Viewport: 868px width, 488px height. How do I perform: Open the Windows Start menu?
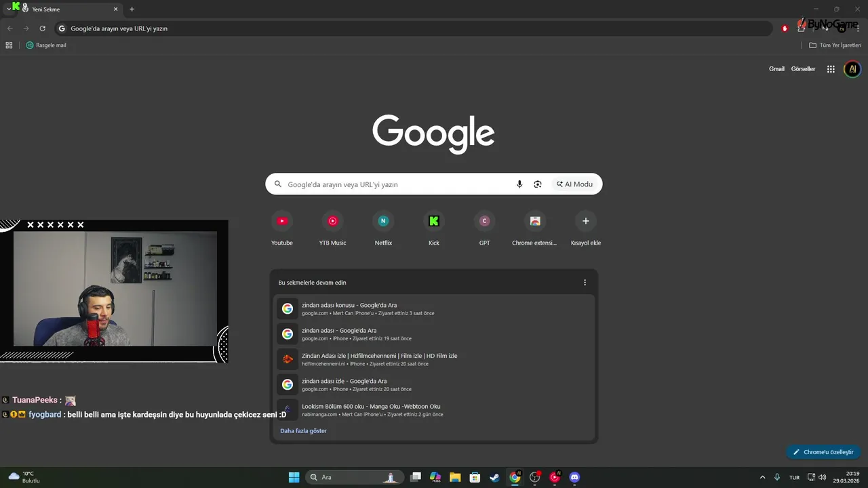[294, 477]
